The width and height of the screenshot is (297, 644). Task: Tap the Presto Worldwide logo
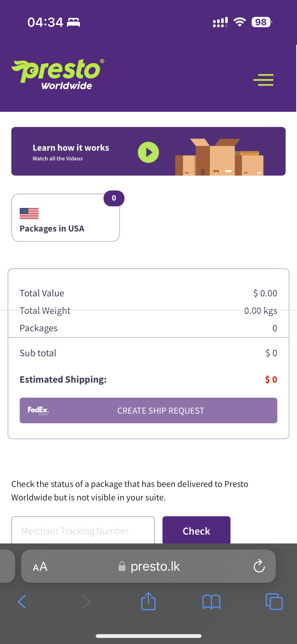click(58, 75)
